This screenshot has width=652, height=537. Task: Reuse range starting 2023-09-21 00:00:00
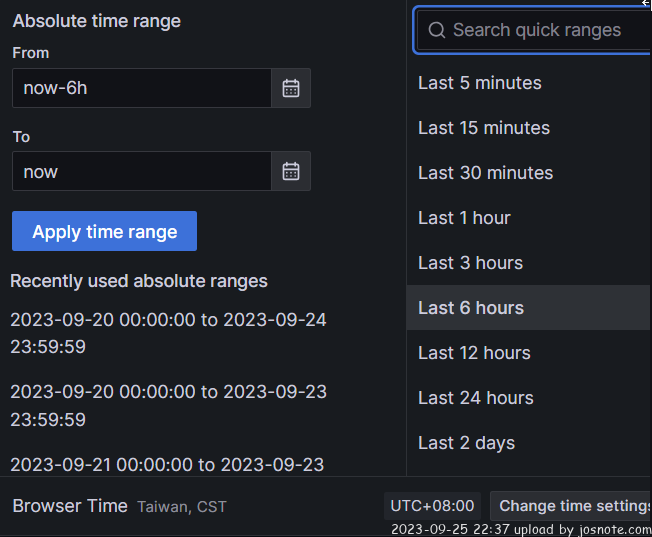[168, 465]
